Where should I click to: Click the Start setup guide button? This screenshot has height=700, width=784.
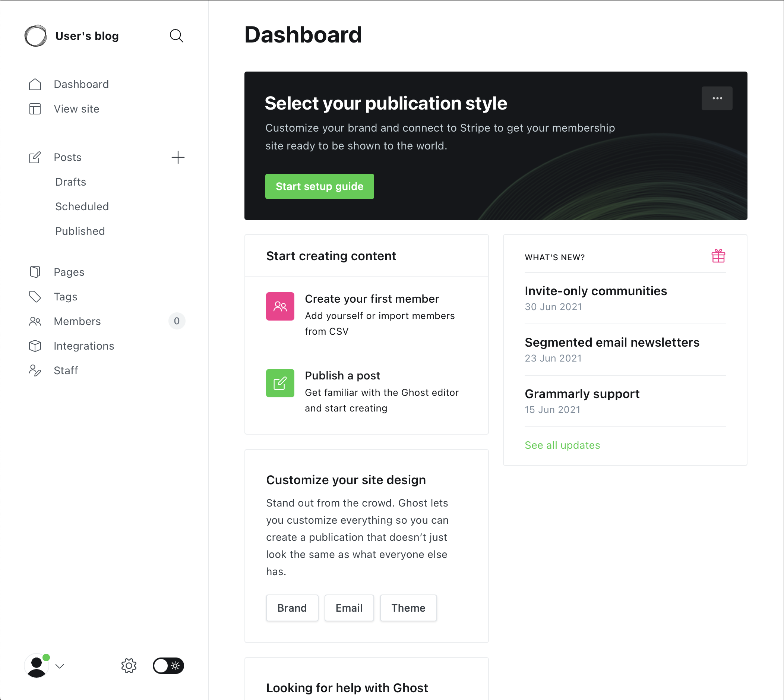click(319, 186)
